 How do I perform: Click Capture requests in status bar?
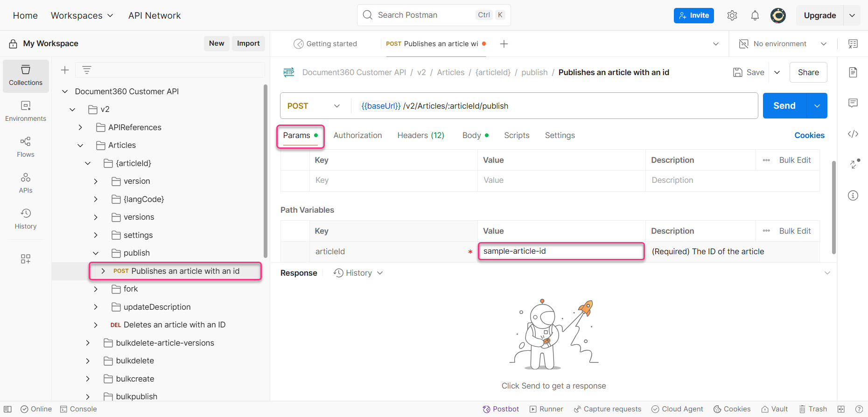(x=607, y=409)
